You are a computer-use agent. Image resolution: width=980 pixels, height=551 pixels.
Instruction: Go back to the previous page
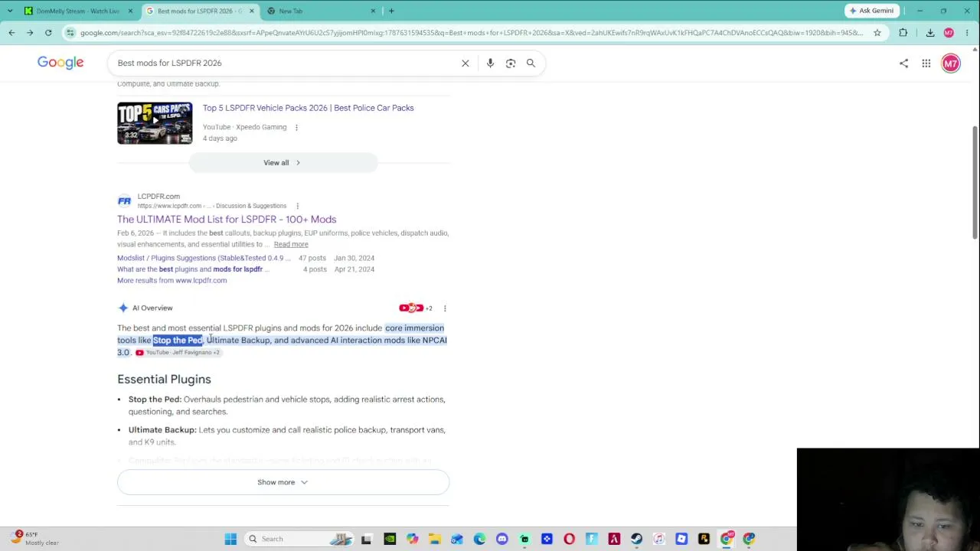(11, 33)
